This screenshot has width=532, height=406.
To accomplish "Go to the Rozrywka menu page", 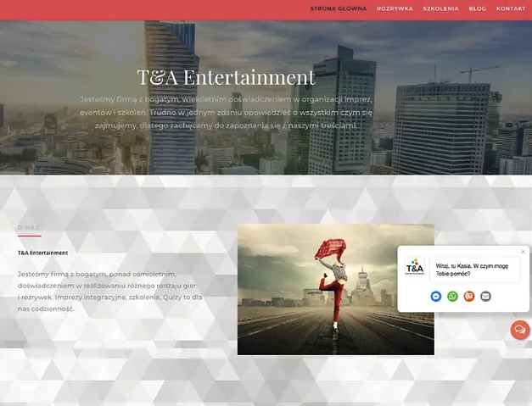I will (x=395, y=8).
